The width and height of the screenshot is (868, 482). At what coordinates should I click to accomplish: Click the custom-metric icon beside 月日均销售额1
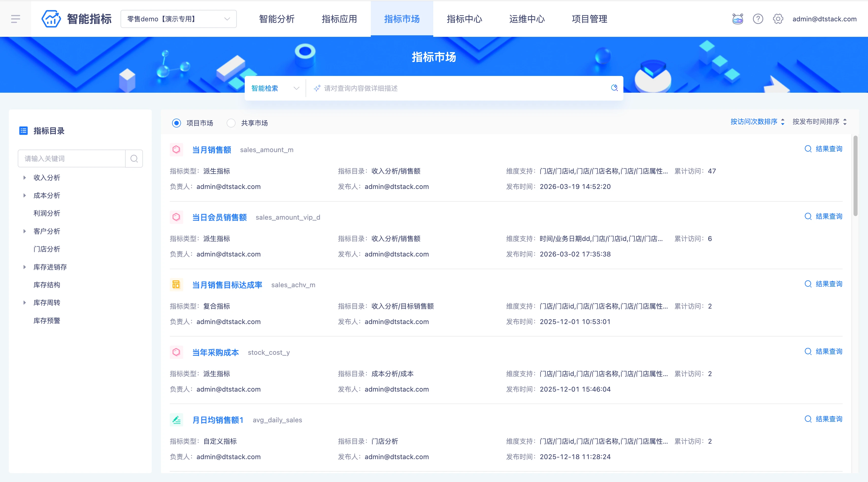[x=176, y=420]
